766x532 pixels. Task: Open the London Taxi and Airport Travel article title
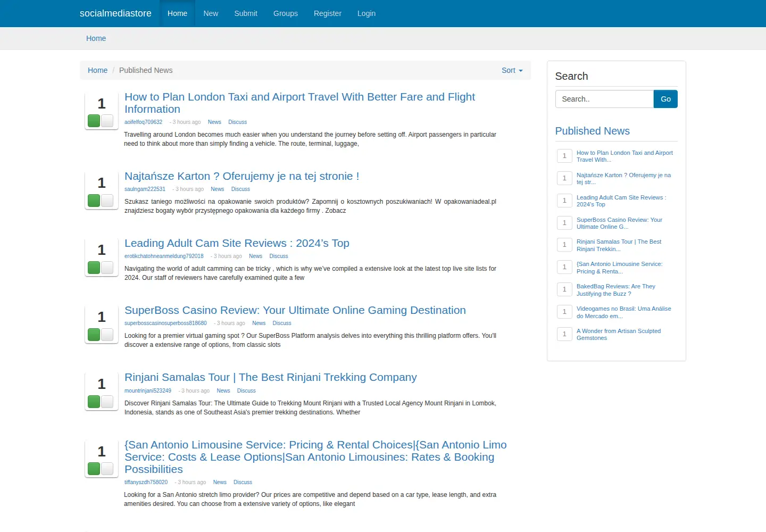[x=299, y=103]
